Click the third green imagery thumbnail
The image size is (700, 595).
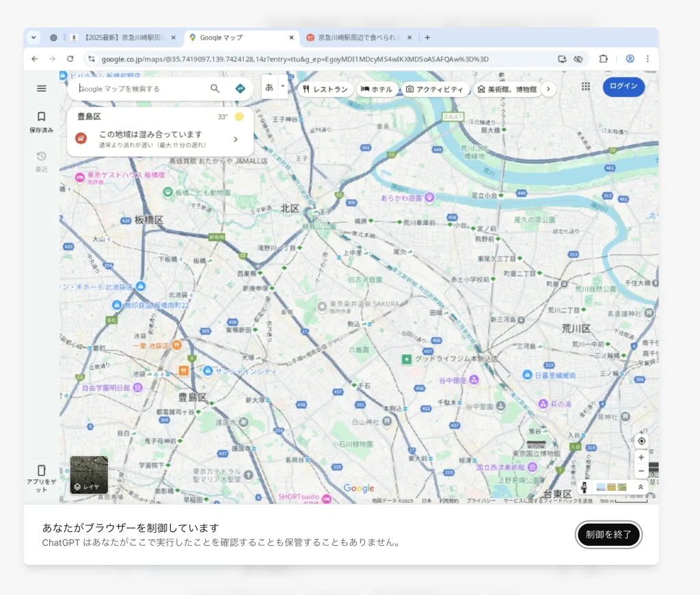click(622, 487)
